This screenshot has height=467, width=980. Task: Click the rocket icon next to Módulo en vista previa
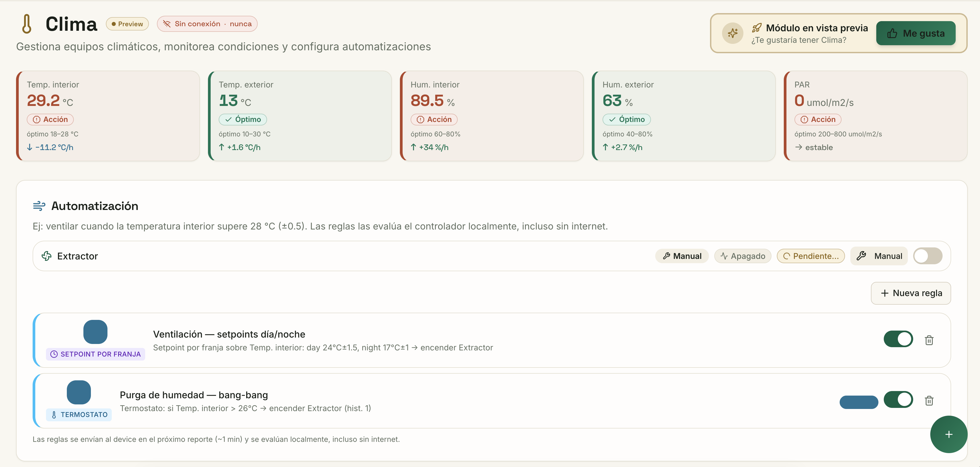[x=757, y=28]
